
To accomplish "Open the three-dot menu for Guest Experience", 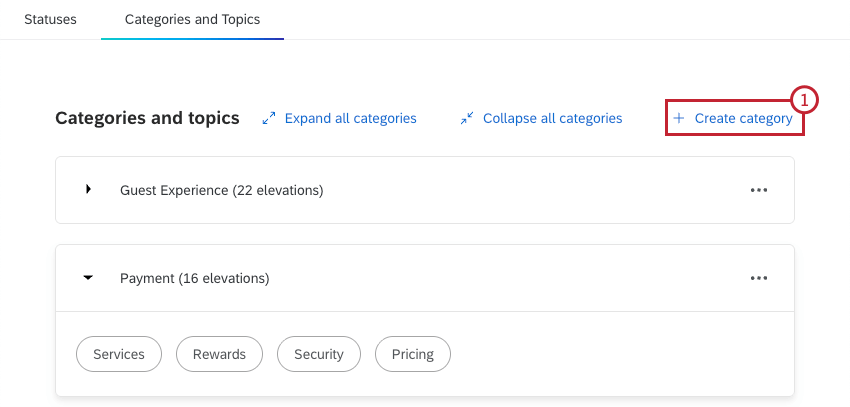I will click(x=759, y=190).
